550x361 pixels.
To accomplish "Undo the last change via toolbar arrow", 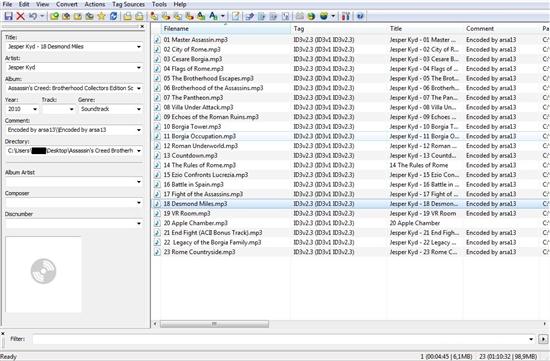I will tap(33, 16).
